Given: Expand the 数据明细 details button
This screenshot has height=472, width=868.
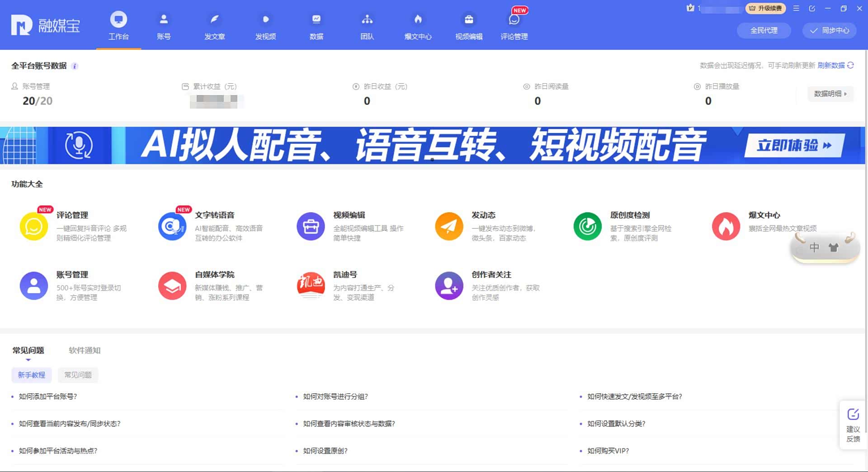Looking at the screenshot, I should click(x=830, y=94).
